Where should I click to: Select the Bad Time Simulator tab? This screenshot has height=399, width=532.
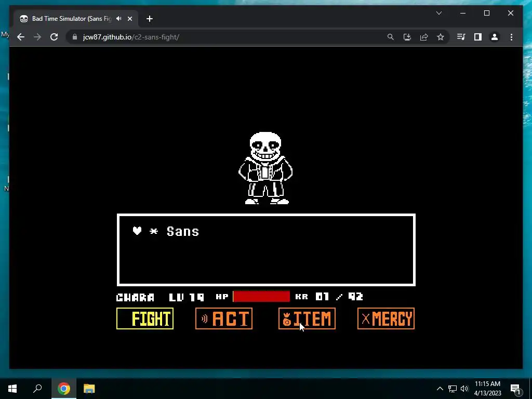pos(76,19)
